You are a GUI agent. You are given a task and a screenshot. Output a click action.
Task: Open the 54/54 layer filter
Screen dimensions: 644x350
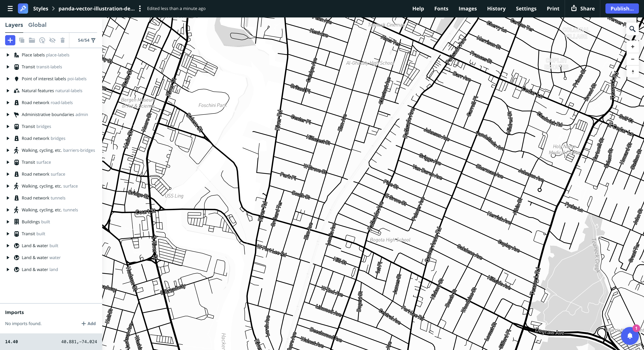point(86,40)
